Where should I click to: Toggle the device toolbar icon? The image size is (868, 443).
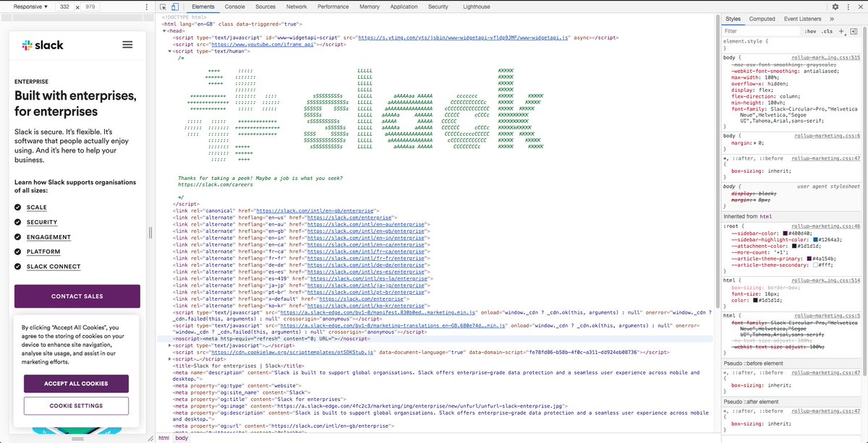pyautogui.click(x=175, y=7)
